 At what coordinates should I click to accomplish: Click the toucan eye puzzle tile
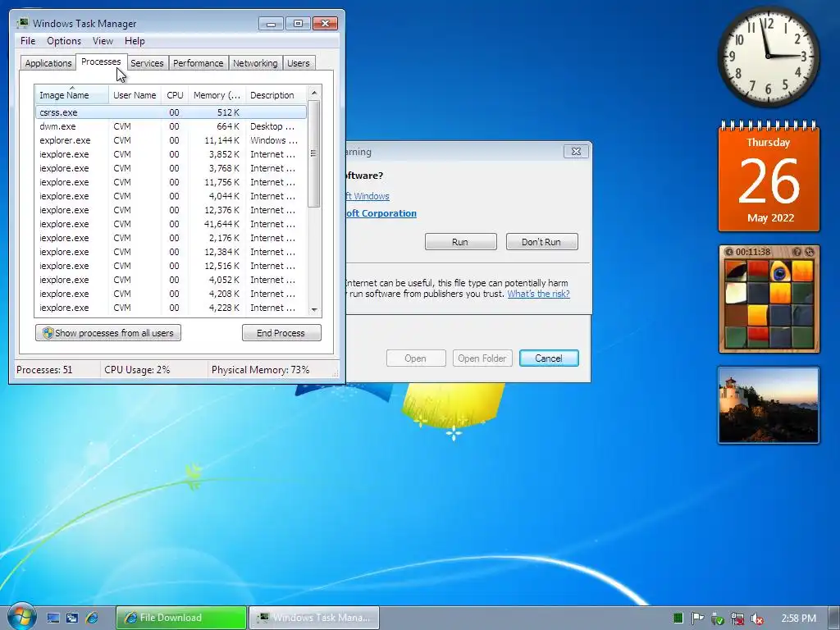coord(780,272)
